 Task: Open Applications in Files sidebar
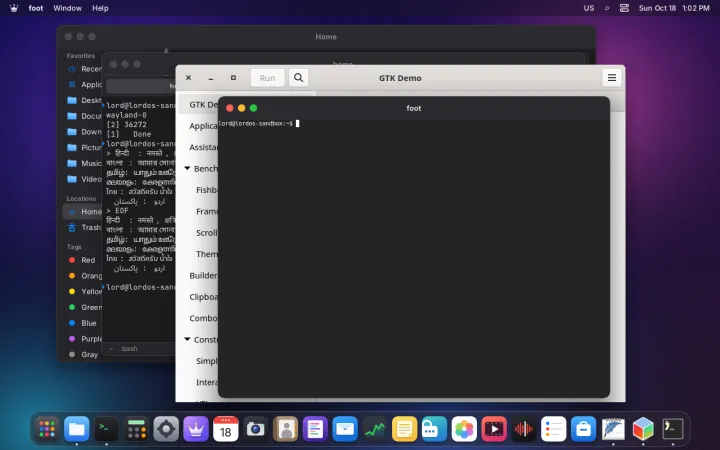pos(84,84)
